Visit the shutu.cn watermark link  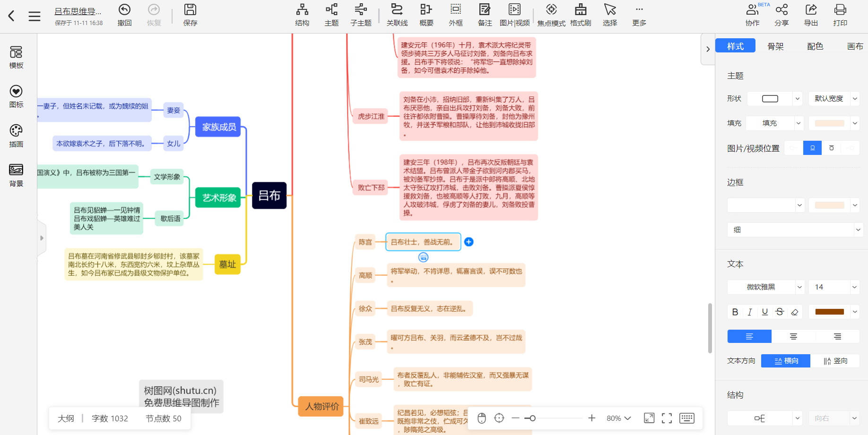pos(180,391)
